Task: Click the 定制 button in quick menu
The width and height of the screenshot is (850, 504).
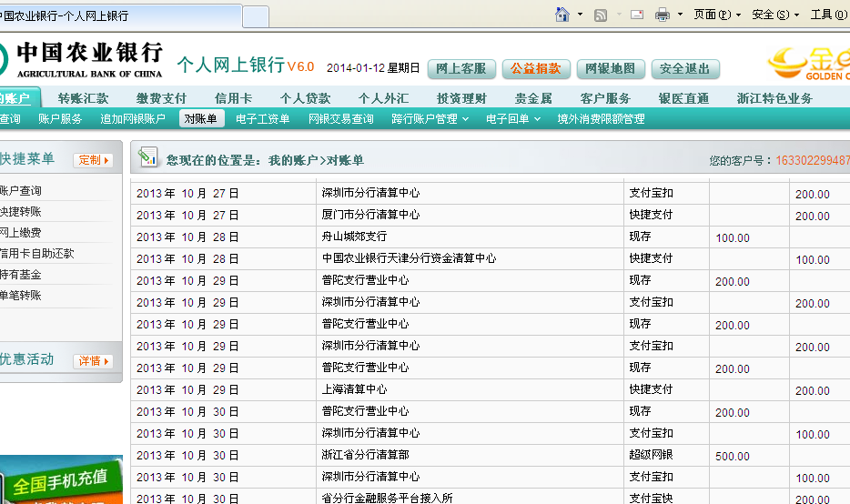Action: point(93,160)
